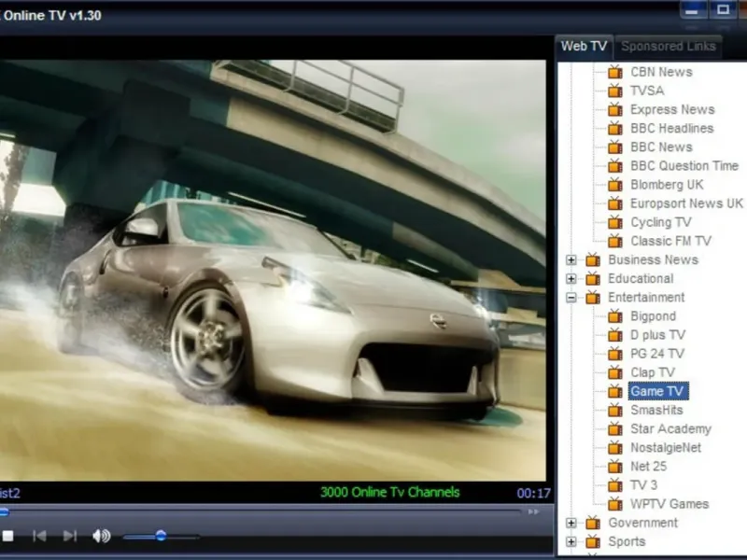Screen dimensions: 747x560
Task: Select the PG 24 TV channel
Action: pos(657,354)
